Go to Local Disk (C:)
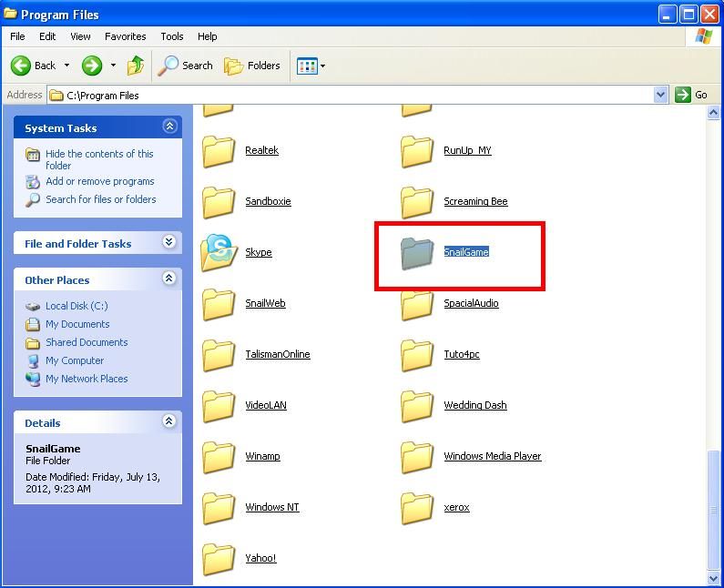 (76, 306)
